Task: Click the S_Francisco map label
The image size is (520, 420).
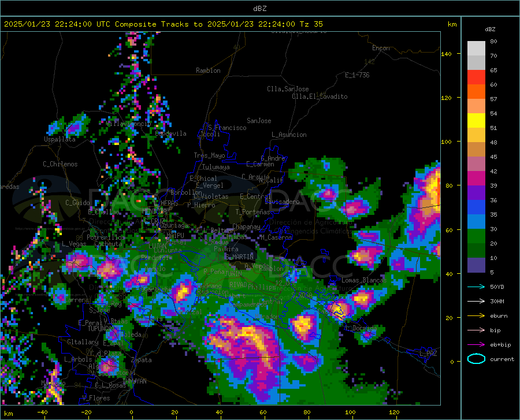Action: point(227,128)
